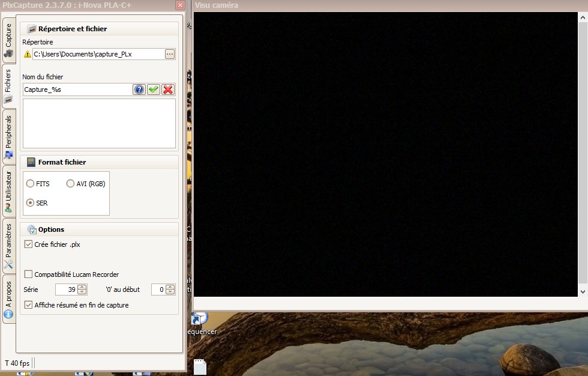This screenshot has width=588, height=376.
Task: Click the Série number field
Action: coord(67,290)
